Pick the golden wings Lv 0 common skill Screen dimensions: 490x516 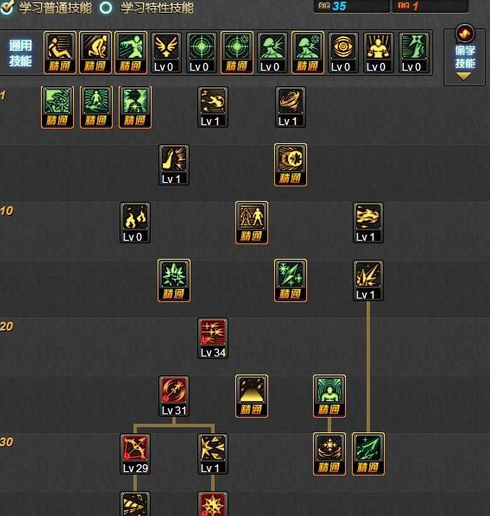coord(166,53)
